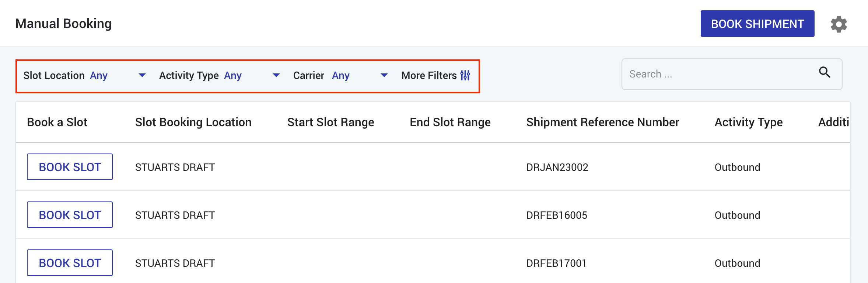Select the DRJAN23002 reference cell
868x283 pixels.
(x=557, y=167)
